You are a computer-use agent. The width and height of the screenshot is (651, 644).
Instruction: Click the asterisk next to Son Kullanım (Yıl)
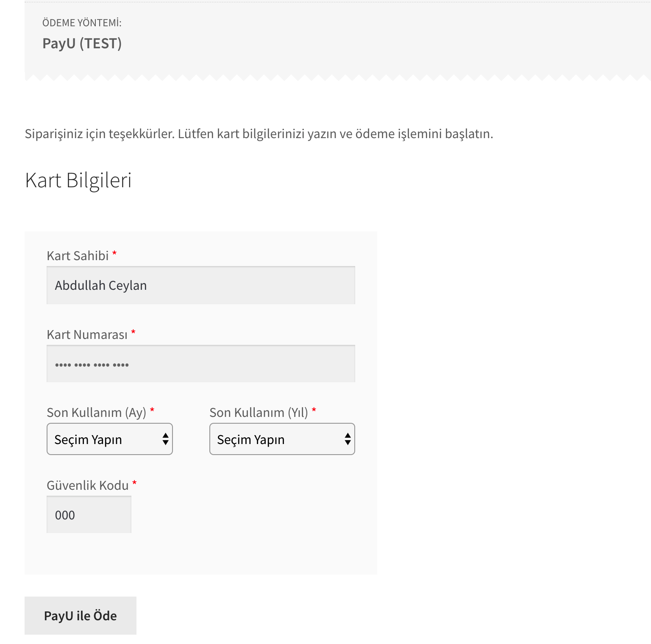click(314, 410)
